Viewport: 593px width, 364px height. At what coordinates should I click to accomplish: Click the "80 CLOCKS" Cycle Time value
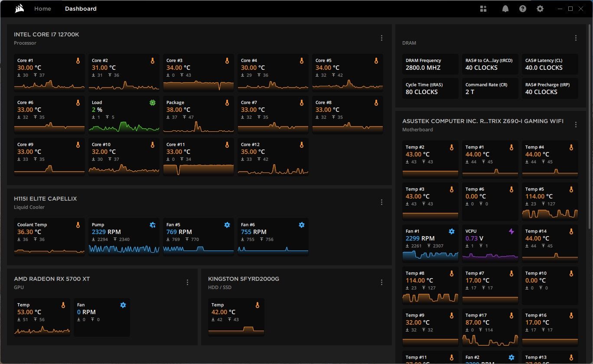click(x=422, y=92)
